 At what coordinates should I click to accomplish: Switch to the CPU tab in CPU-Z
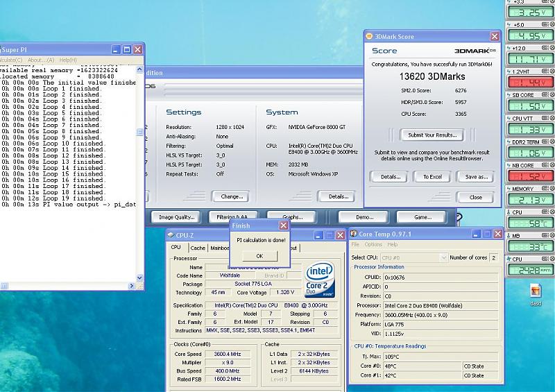[x=176, y=247]
